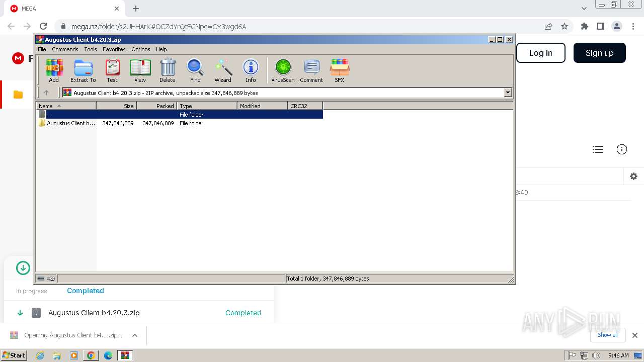Click the volume speaker tray icon
The width and height of the screenshot is (644, 362).
(596, 355)
